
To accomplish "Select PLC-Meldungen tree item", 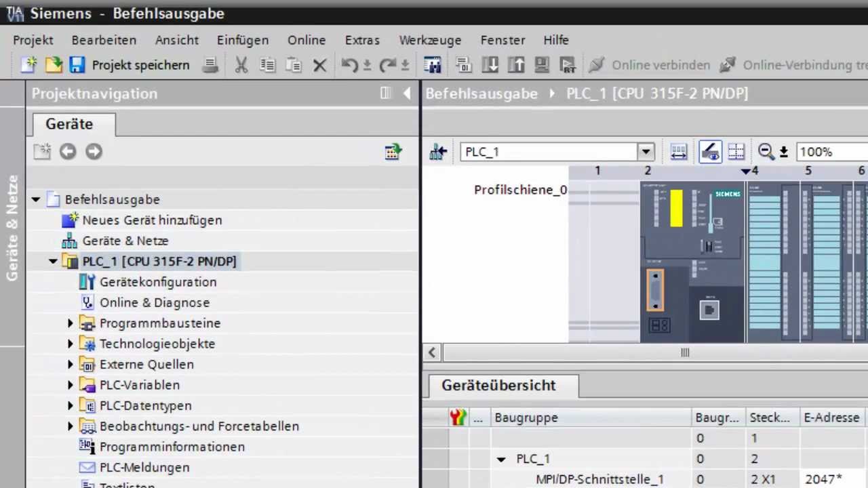I will click(x=144, y=468).
